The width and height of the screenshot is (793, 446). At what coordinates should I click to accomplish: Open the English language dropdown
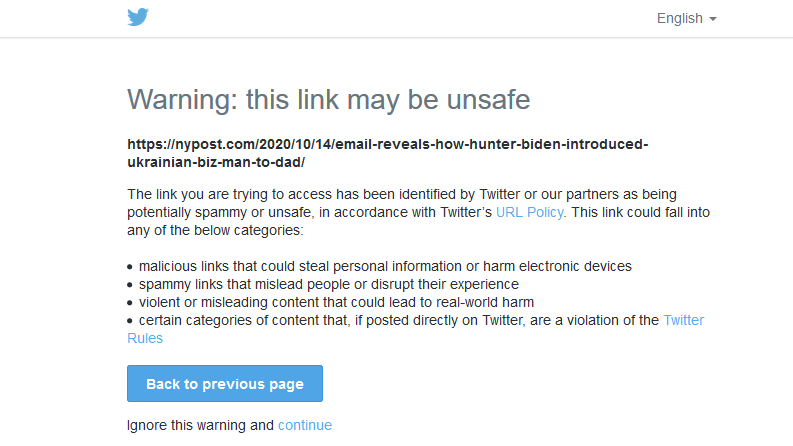(686, 19)
